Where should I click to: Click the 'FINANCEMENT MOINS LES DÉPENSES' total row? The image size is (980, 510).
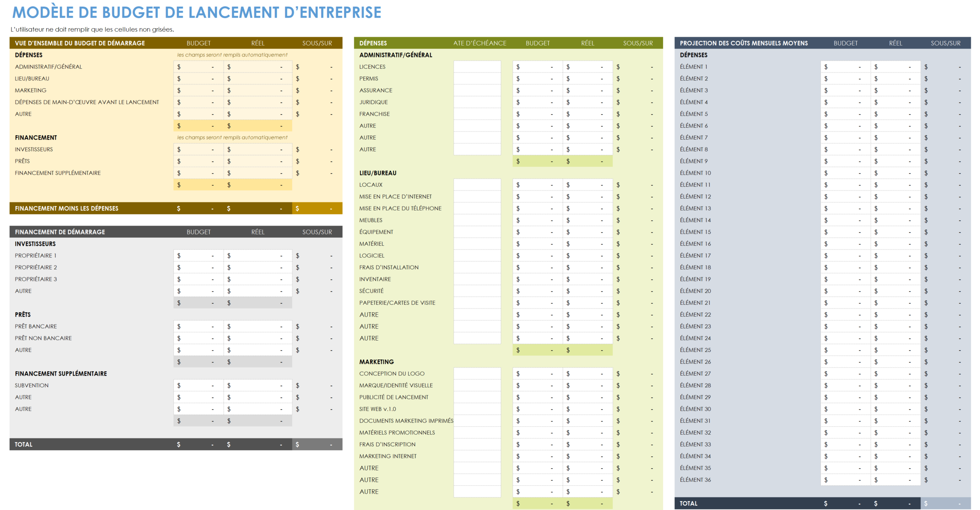pyautogui.click(x=176, y=208)
